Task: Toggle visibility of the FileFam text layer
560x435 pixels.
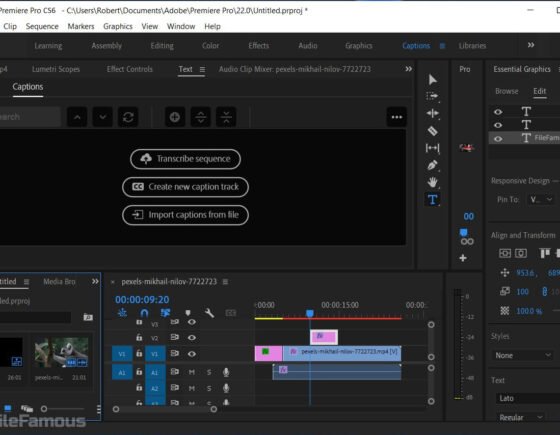Action: [x=498, y=139]
